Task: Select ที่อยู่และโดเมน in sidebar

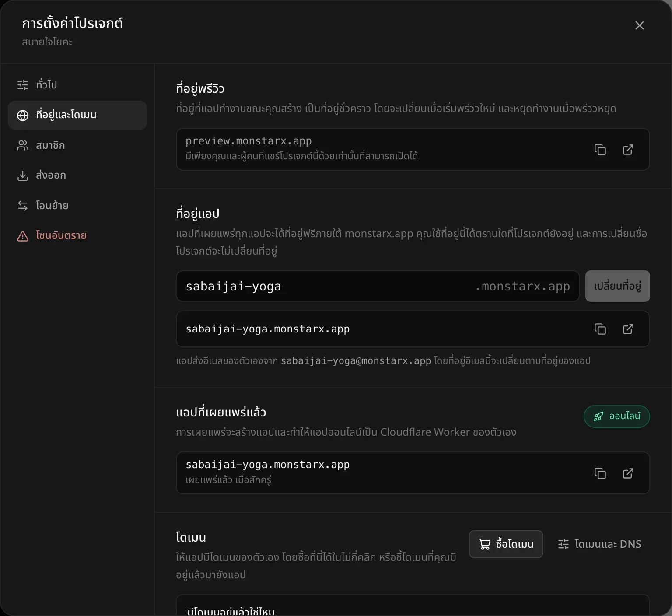Action: coord(77,115)
